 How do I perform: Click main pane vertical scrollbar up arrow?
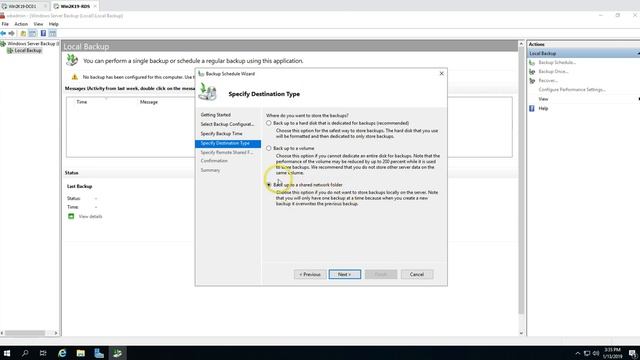pos(521,44)
